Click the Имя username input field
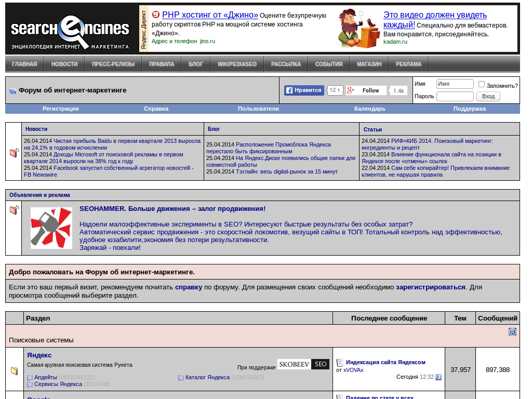This screenshot has height=399, width=532. (x=455, y=84)
